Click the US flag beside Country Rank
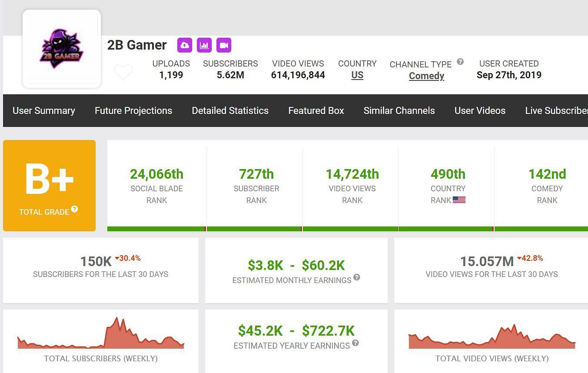Image resolution: width=588 pixels, height=373 pixels. point(459,200)
